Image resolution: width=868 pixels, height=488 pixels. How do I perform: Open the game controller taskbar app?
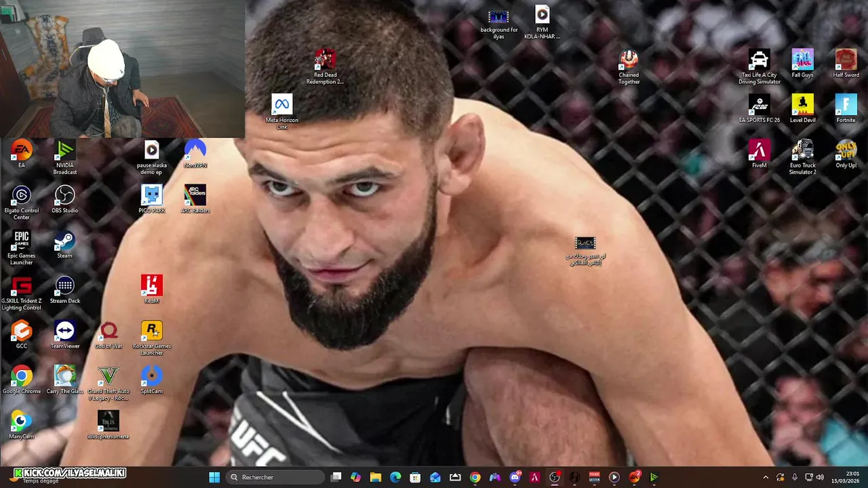(495, 477)
